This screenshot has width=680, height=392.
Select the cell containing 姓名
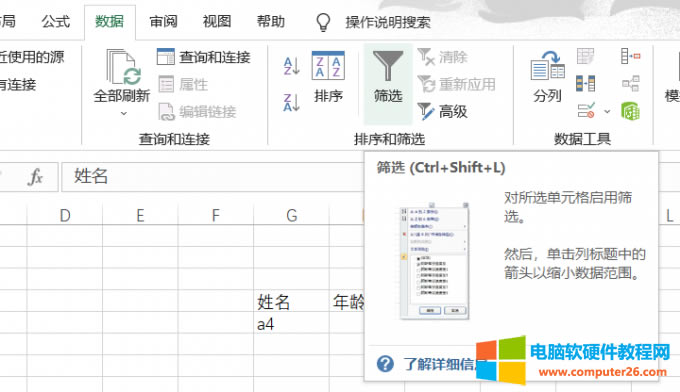pyautogui.click(x=291, y=301)
